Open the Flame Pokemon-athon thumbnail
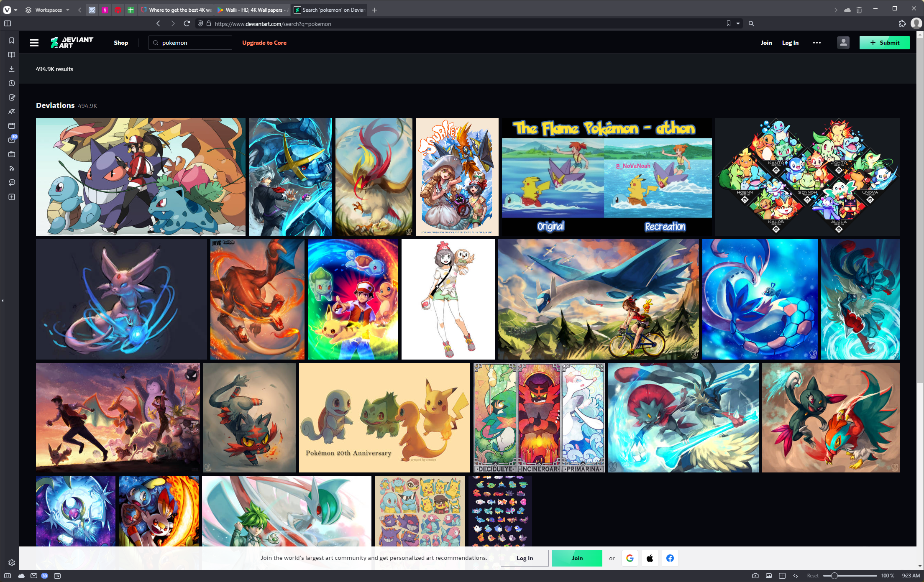 [x=607, y=176]
